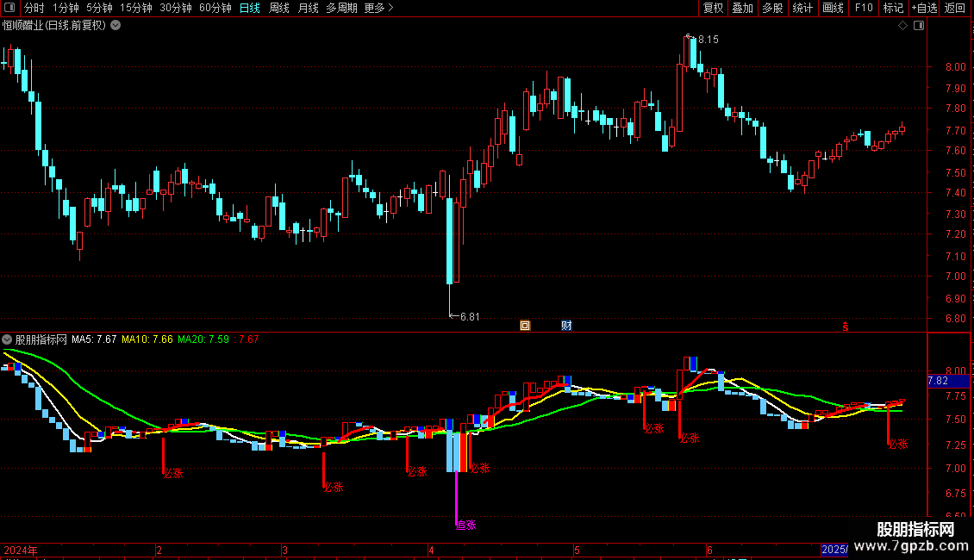This screenshot has height=560, width=974.
Task: Click the 标记 mark button
Action: tap(893, 8)
